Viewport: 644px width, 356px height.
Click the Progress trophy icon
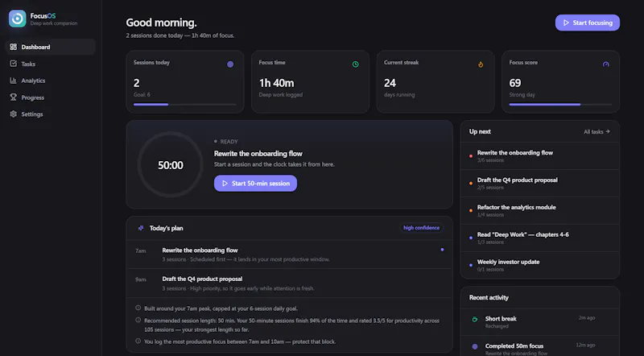(x=14, y=97)
